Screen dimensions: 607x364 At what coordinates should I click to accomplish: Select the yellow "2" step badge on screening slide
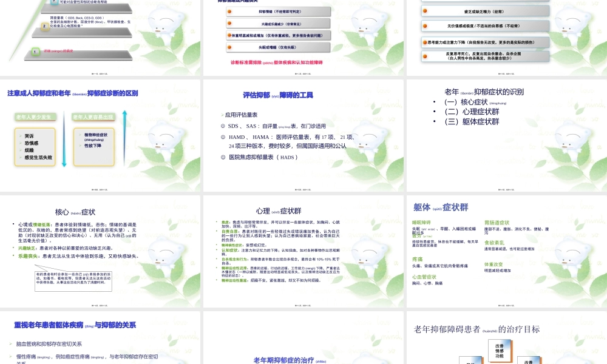[44, 27]
